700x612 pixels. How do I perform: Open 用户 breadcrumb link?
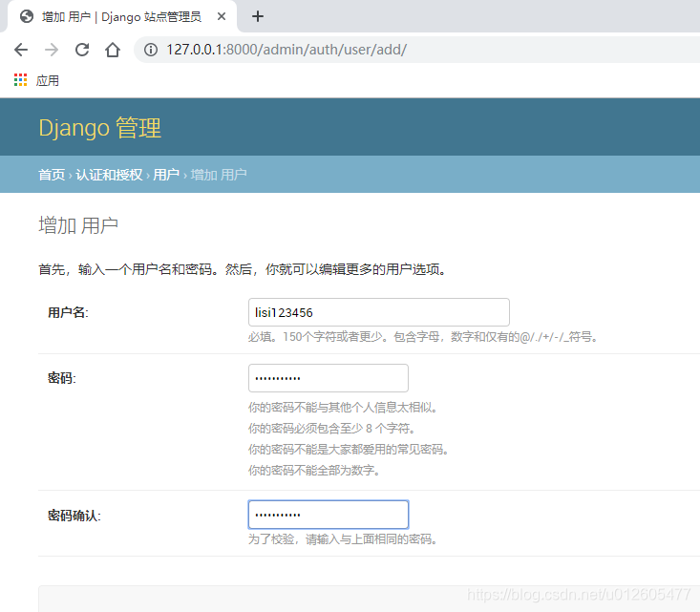click(166, 175)
